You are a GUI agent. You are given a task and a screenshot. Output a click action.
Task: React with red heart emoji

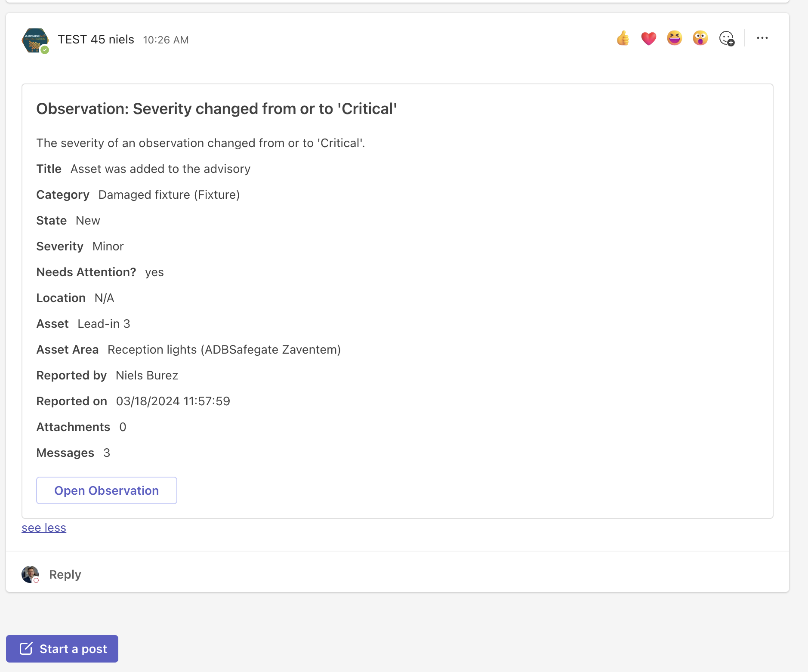coord(648,39)
